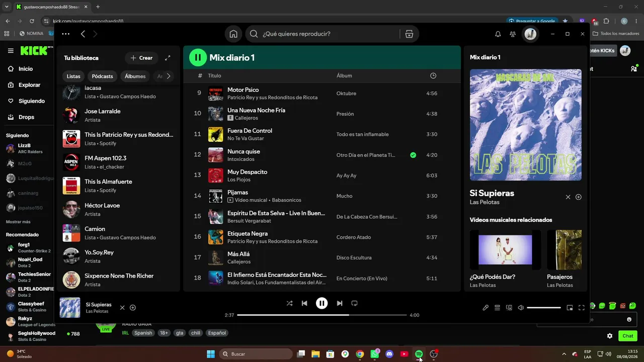
Task: Open the Los Piojos artist link
Action: 239,179
